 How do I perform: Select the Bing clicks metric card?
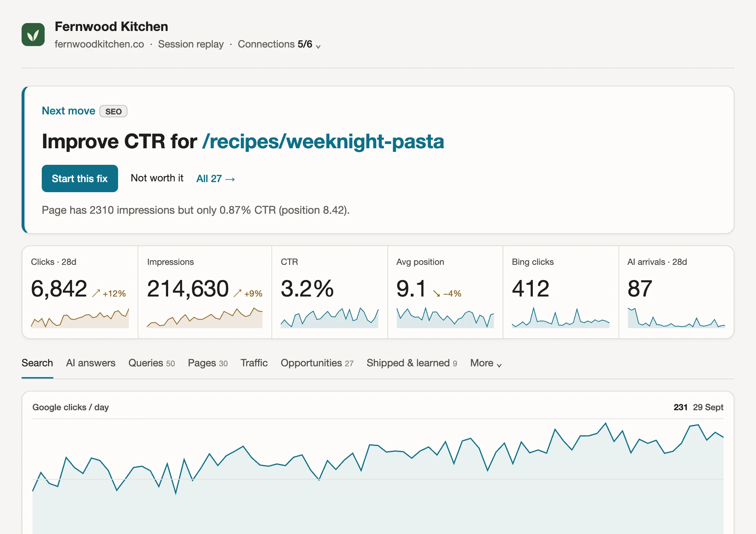(561, 292)
